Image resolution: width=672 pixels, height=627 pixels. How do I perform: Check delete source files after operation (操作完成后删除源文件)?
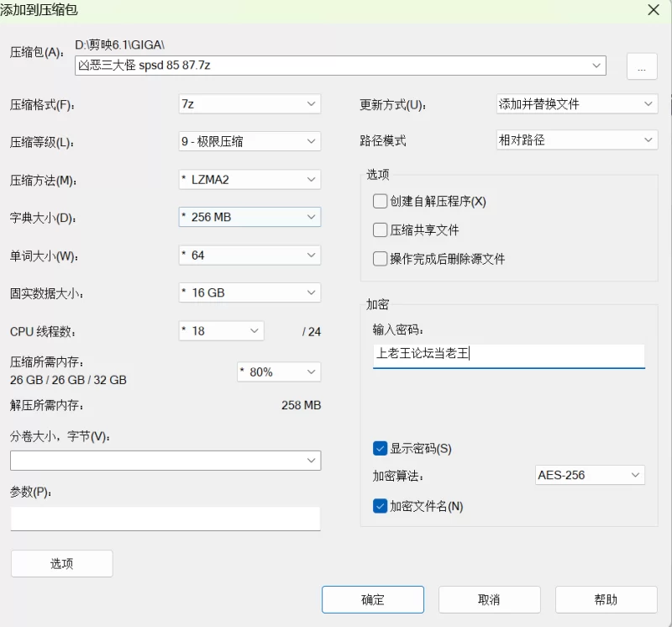[381, 259]
